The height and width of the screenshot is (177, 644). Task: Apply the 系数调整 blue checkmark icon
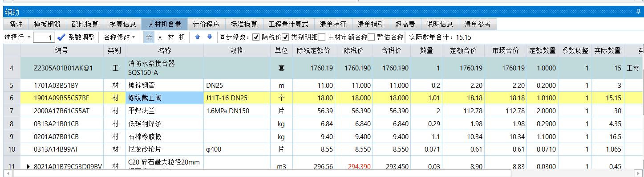(x=61, y=37)
